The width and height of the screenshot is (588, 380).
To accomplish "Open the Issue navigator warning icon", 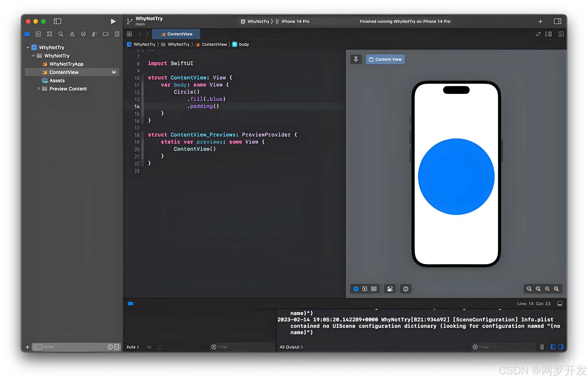I will 72,34.
